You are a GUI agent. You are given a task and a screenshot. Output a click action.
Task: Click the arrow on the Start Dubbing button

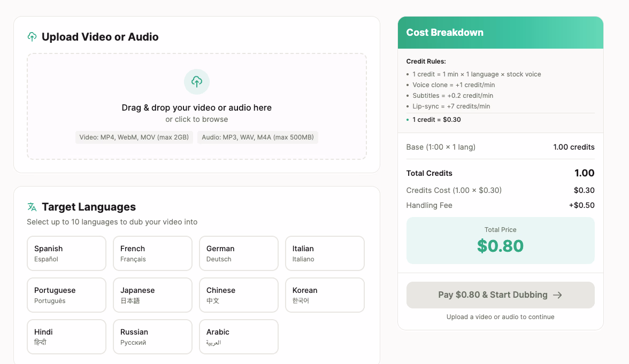557,295
